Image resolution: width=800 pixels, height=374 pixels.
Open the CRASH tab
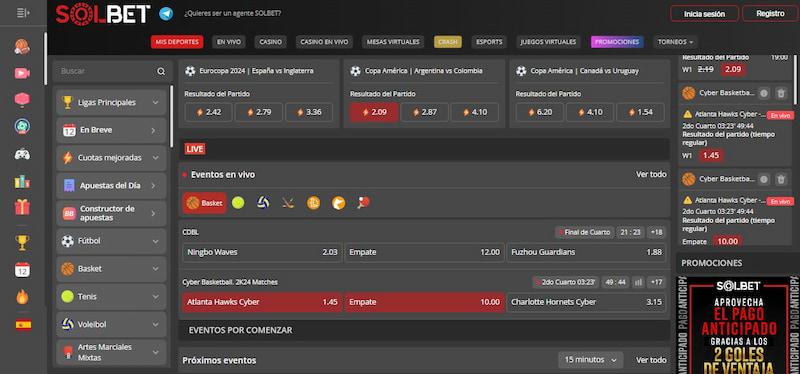pos(447,42)
